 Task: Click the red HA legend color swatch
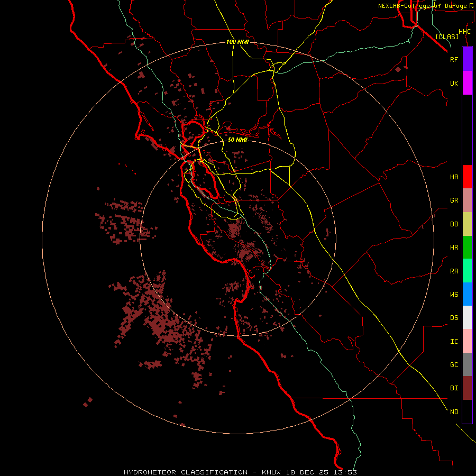[x=467, y=177]
